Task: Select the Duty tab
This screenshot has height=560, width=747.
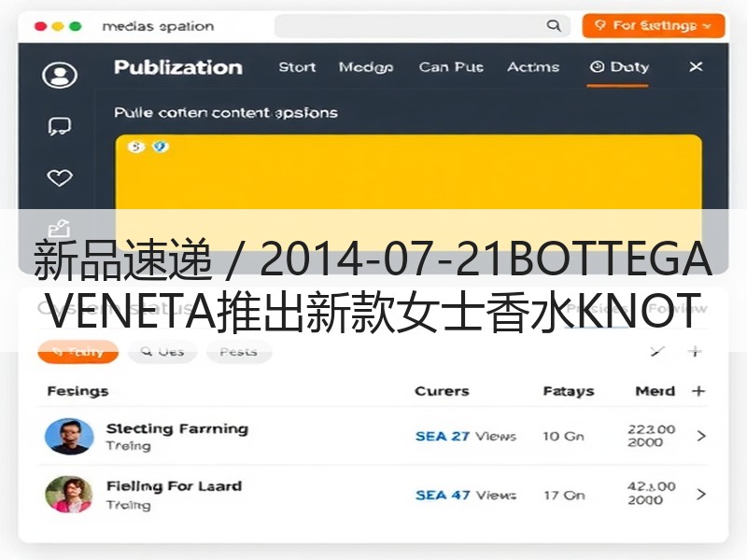Action: [619, 67]
